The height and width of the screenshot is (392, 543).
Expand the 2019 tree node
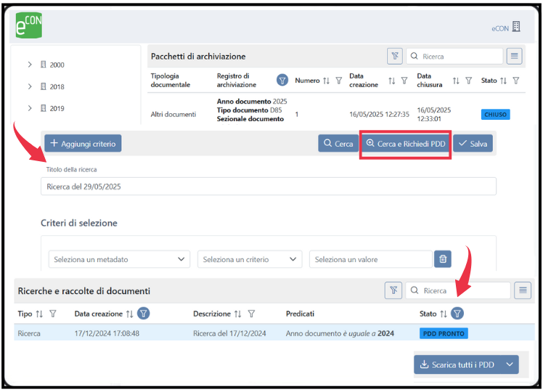(30, 108)
